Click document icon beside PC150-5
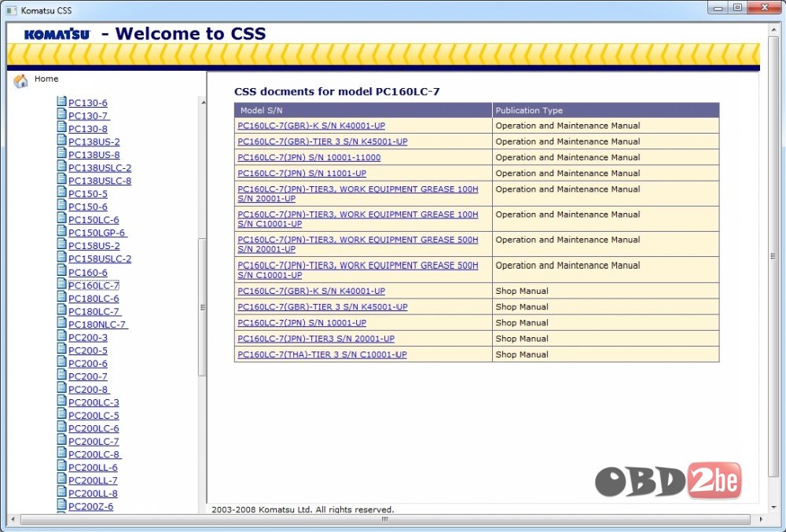 coord(61,193)
